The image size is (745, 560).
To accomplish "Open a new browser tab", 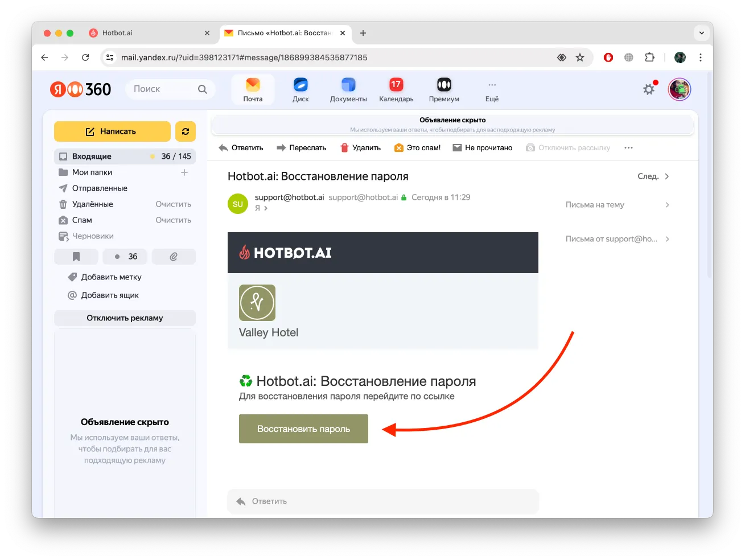I will click(363, 33).
